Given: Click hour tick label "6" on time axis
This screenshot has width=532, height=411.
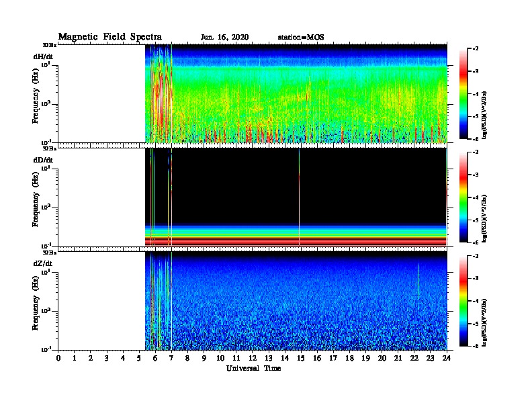Looking at the screenshot, I should (x=155, y=358).
